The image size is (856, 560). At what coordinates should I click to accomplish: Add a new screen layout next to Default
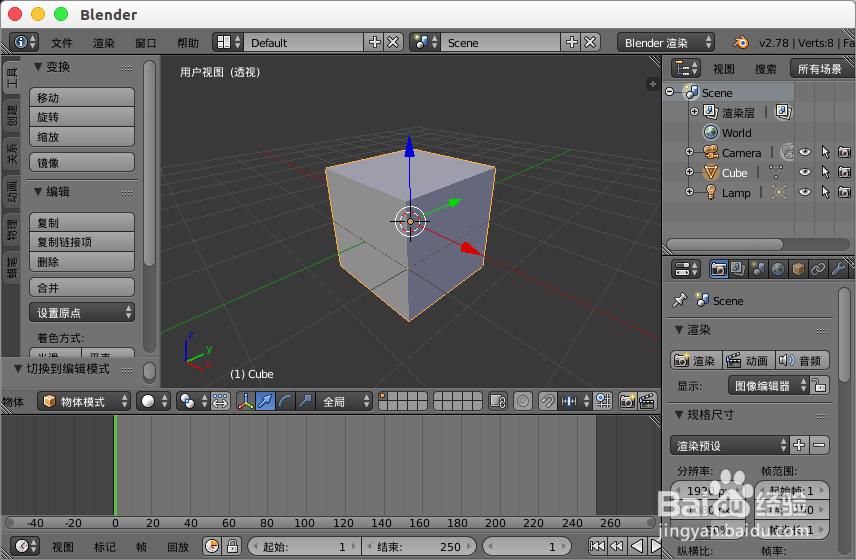click(374, 42)
